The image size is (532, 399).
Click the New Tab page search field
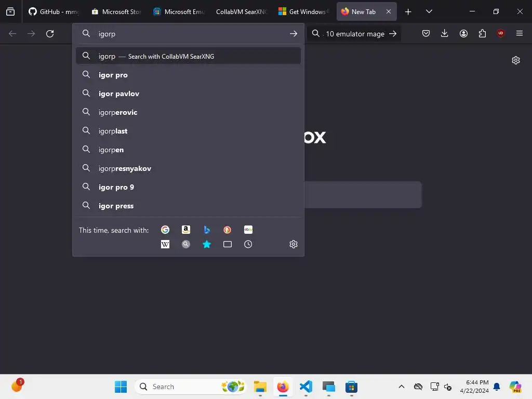[363, 195]
